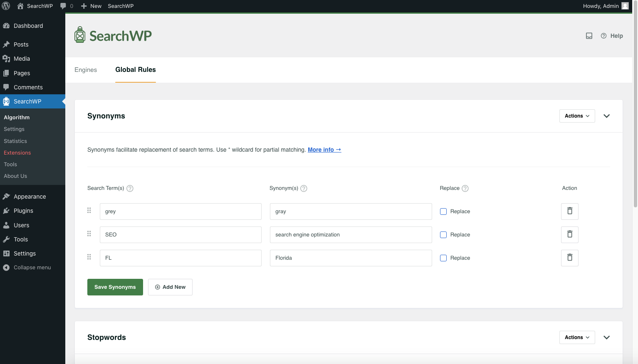Screen dimensions: 638x364
Task: Open the Stopwords Actions dropdown
Action: pos(577,337)
